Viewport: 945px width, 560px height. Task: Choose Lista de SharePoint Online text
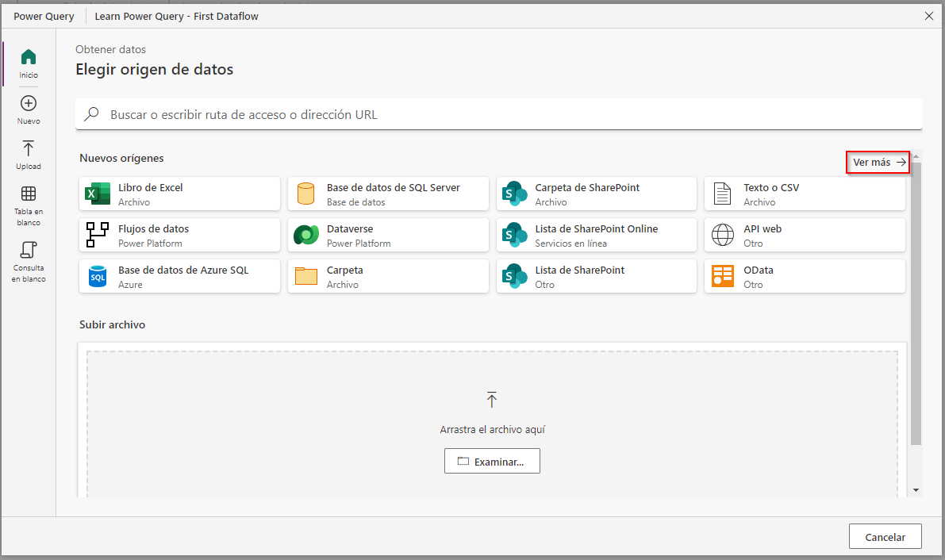coord(596,229)
